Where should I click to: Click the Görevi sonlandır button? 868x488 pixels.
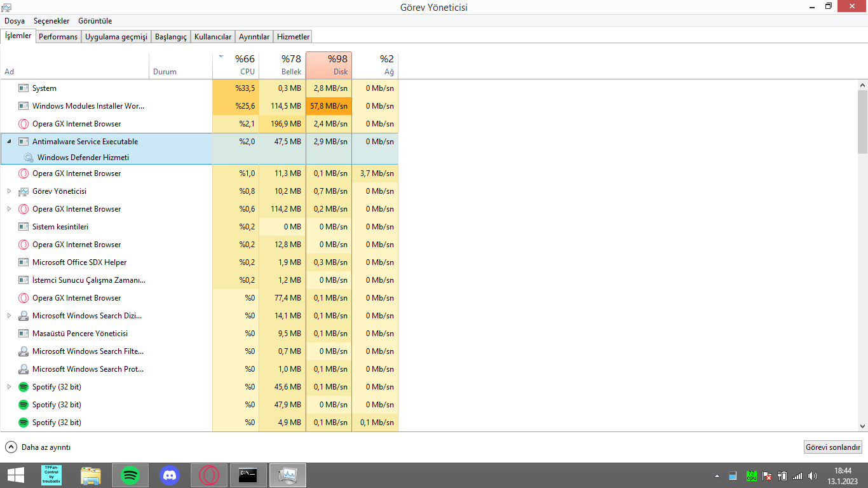coord(833,447)
